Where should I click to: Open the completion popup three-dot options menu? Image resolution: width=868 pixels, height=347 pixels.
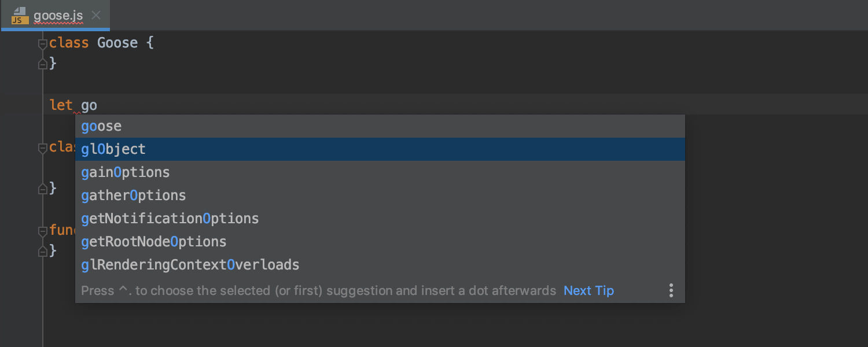[671, 290]
